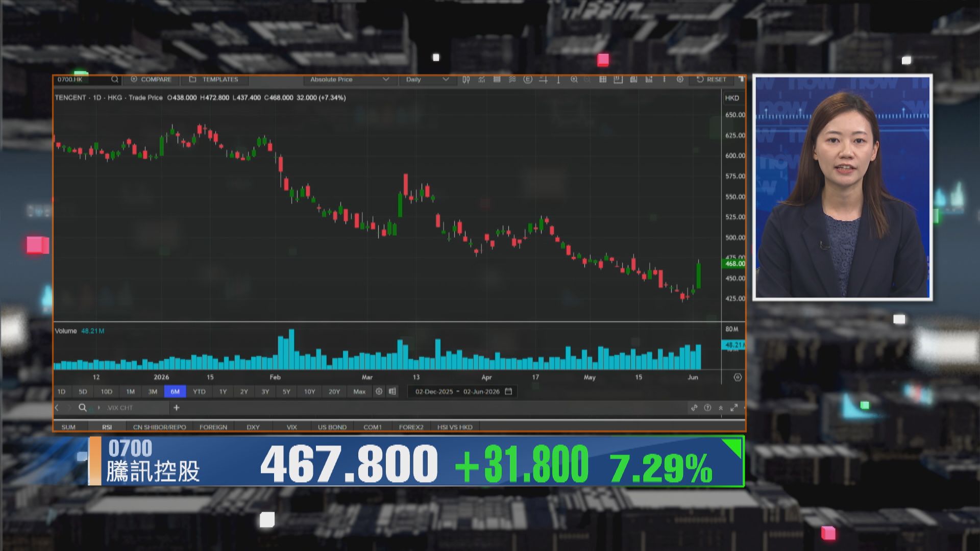Open the calendar date picker icon
The image size is (980, 551).
click(x=508, y=391)
